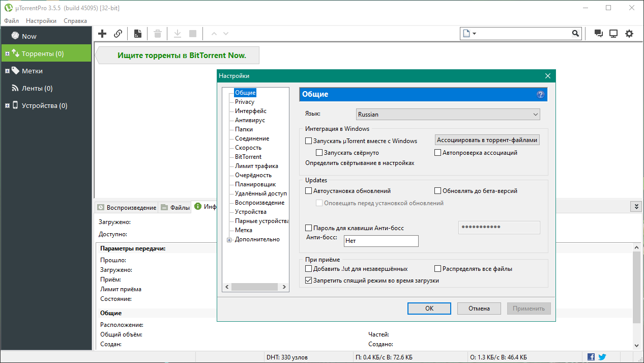Toggle 'Обновлять до бета-версий' checkbox

(437, 191)
